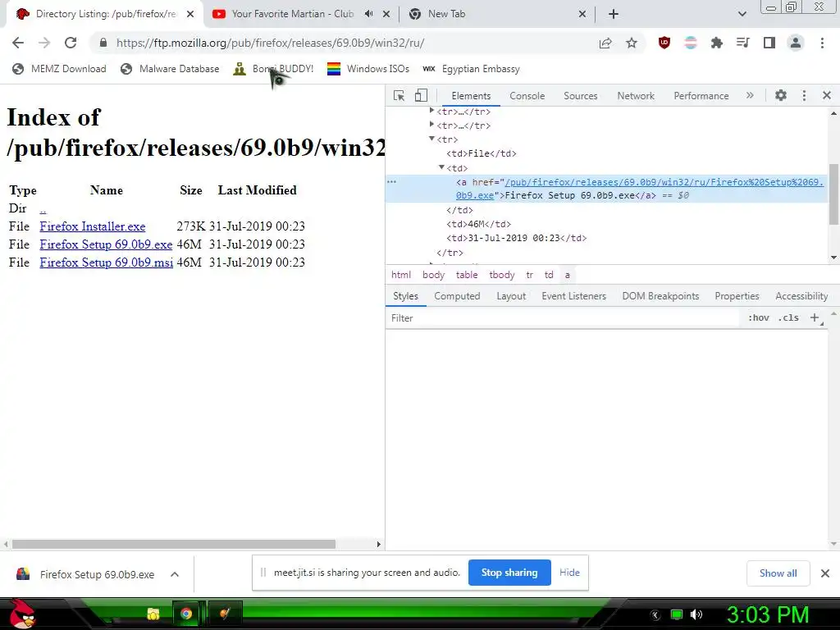Open the Sources tab in DevTools

point(580,96)
